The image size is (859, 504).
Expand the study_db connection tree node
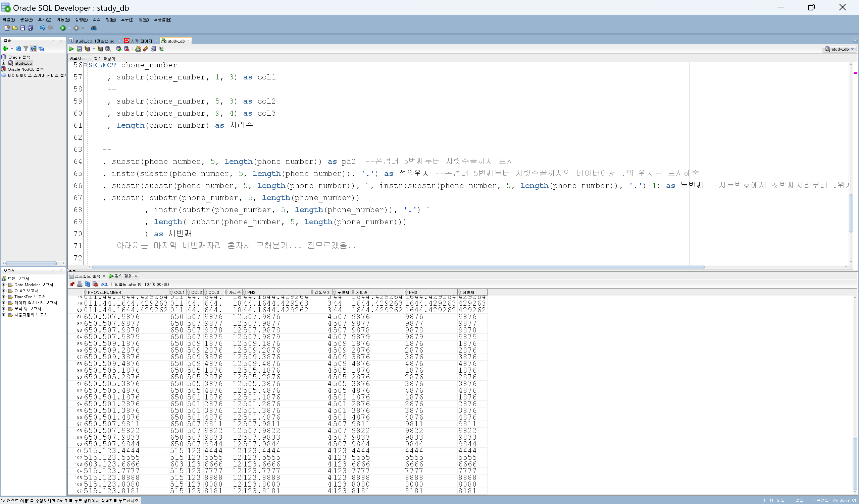[3, 63]
